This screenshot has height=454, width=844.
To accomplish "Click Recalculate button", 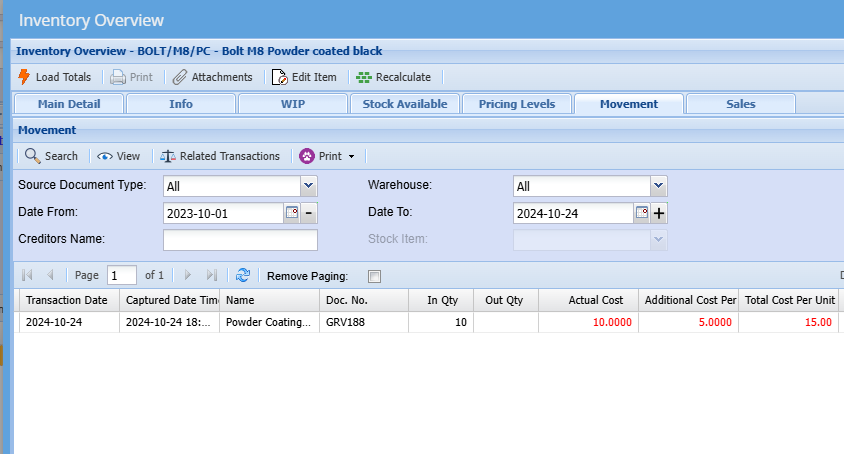I will tap(393, 77).
